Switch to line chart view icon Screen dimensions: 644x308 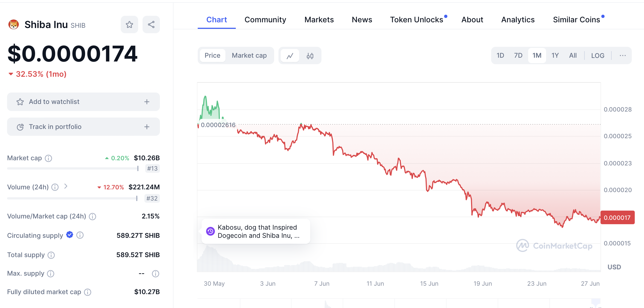(290, 56)
